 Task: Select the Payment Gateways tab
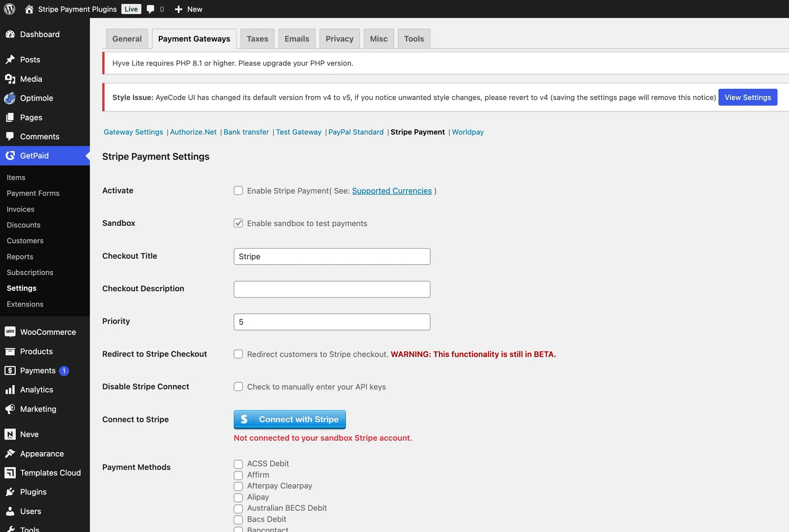194,38
